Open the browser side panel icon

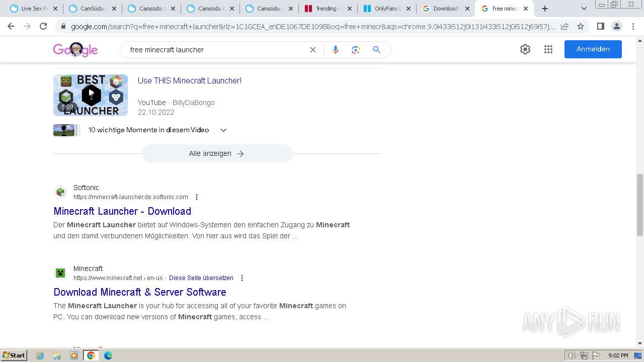[x=600, y=26]
